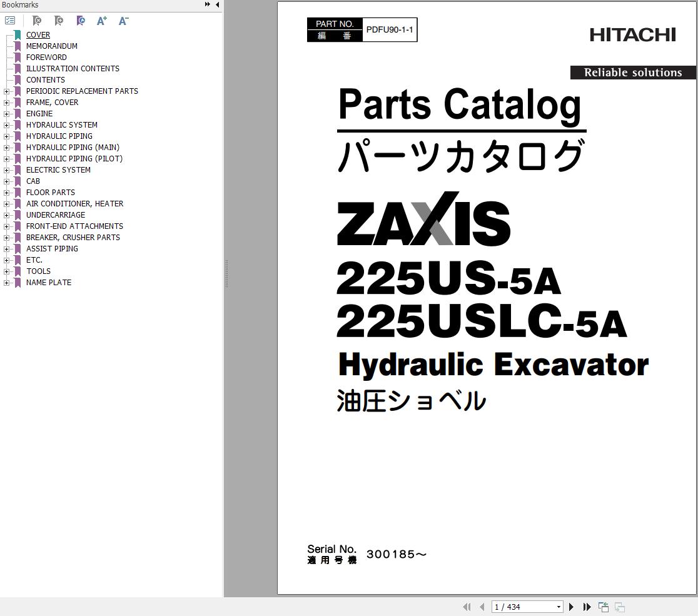Click the part number PDFU90-1-1
Viewport: 698px width, 616px height.
tap(390, 30)
